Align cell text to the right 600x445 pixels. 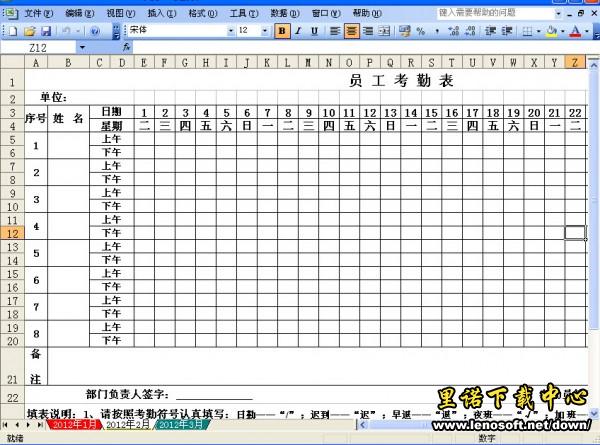click(x=368, y=31)
